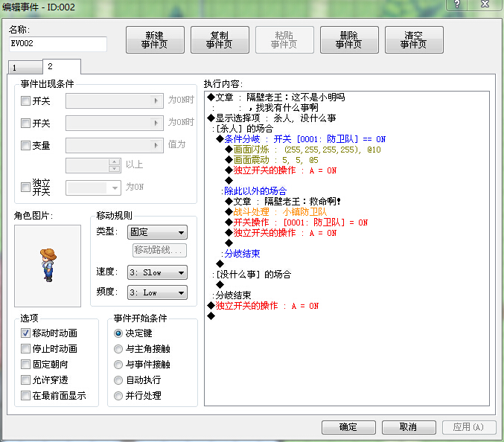Click the 新建事件页 button
504x442 pixels.
tap(155, 40)
